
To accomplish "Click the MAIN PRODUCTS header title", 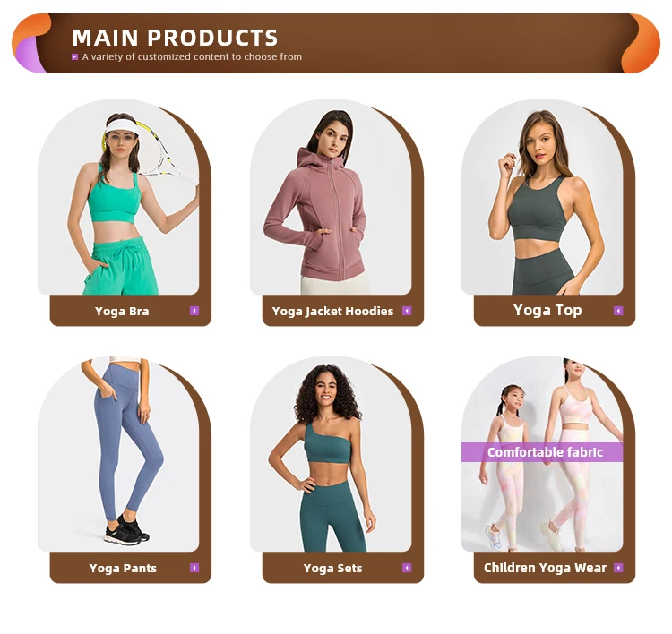I will pos(175,38).
